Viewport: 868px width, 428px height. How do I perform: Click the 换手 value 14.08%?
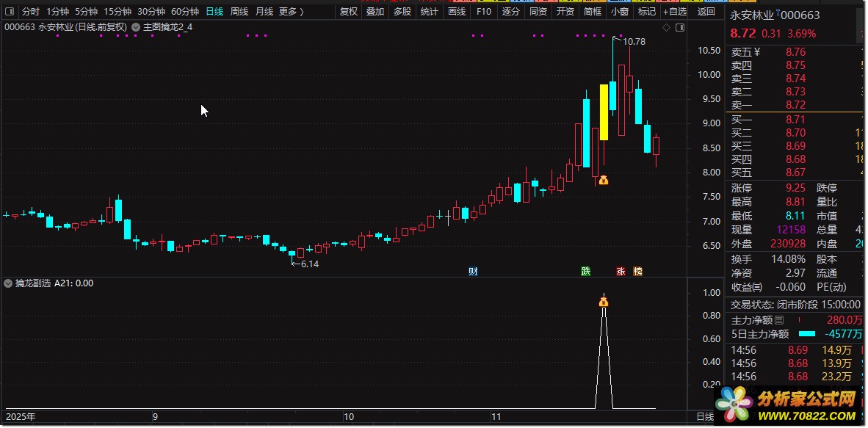click(788, 259)
